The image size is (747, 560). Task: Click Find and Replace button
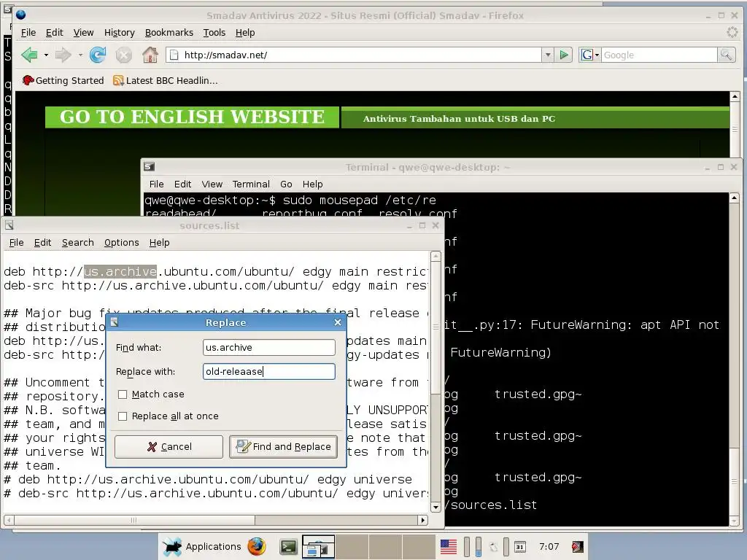284,447
